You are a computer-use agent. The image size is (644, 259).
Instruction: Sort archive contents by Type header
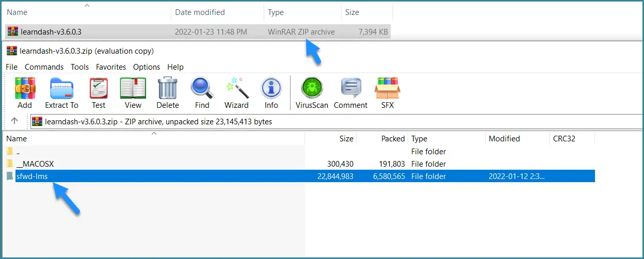click(x=447, y=139)
